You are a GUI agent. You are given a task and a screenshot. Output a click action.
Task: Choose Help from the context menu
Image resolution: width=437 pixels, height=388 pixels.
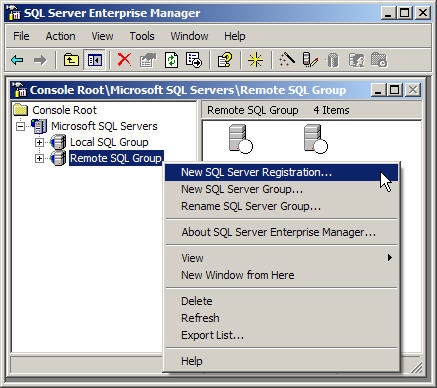pyautogui.click(x=282, y=361)
